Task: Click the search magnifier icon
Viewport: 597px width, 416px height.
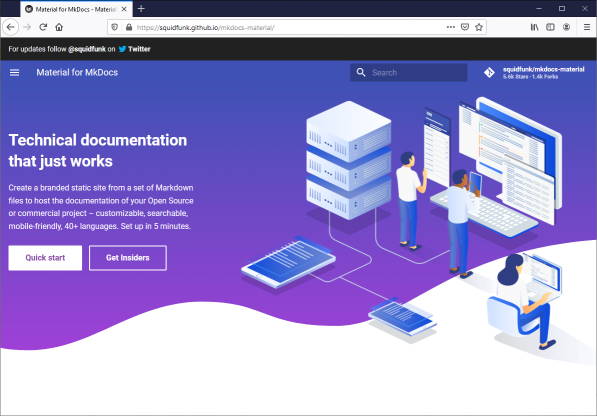Action: [x=361, y=72]
